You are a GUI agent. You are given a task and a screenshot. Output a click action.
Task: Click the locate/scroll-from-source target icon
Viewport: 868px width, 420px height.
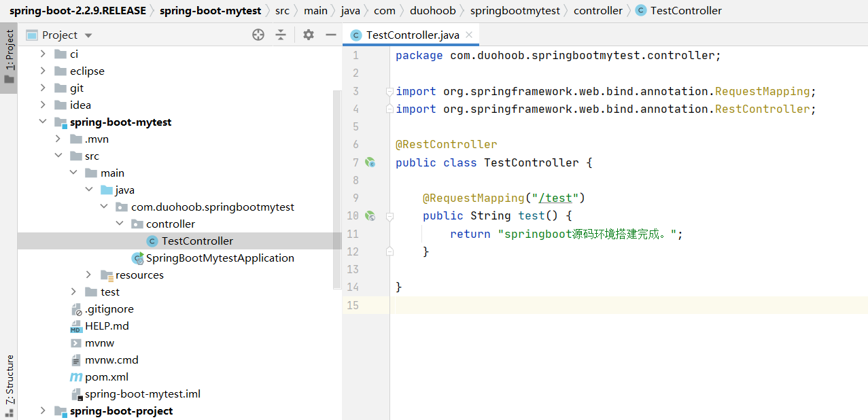[258, 35]
